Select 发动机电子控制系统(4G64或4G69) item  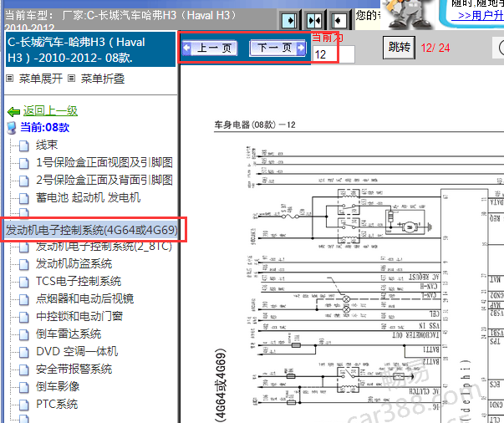[x=92, y=230]
